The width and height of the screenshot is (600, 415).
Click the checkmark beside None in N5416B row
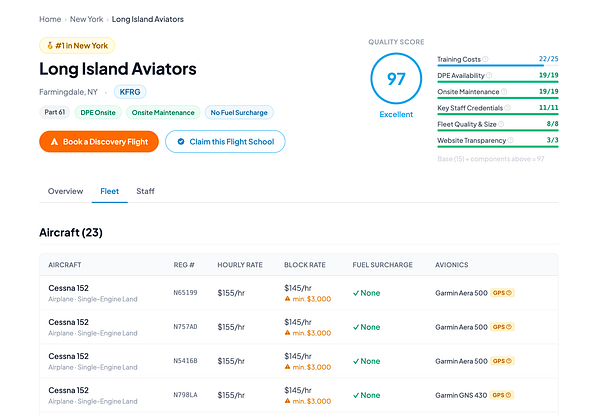(x=356, y=361)
